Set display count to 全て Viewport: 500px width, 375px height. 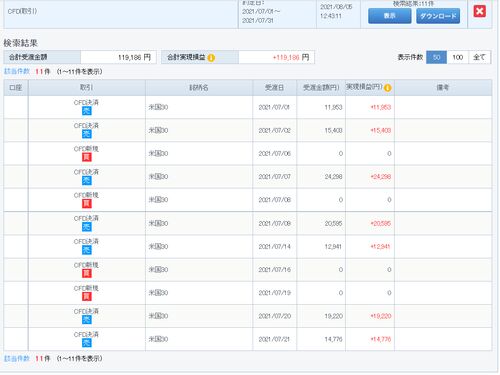point(479,57)
